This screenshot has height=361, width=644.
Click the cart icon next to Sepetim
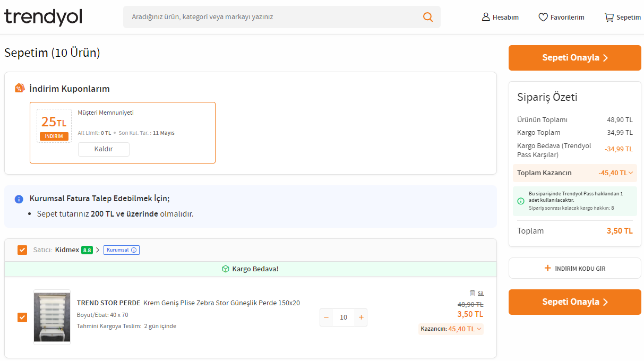pos(609,17)
